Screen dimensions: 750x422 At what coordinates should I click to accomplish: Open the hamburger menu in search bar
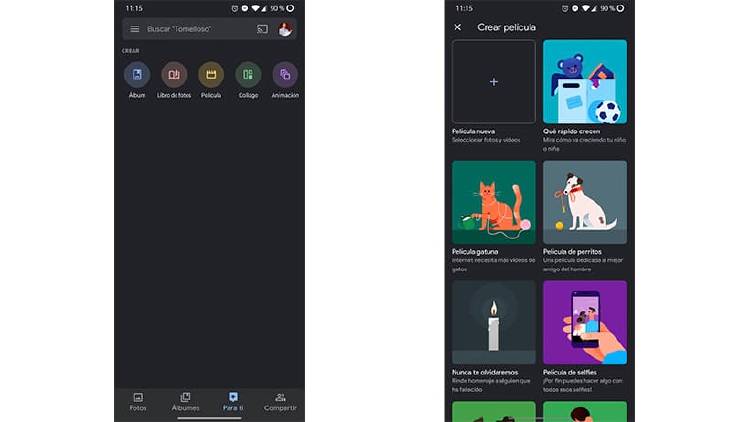coord(135,29)
